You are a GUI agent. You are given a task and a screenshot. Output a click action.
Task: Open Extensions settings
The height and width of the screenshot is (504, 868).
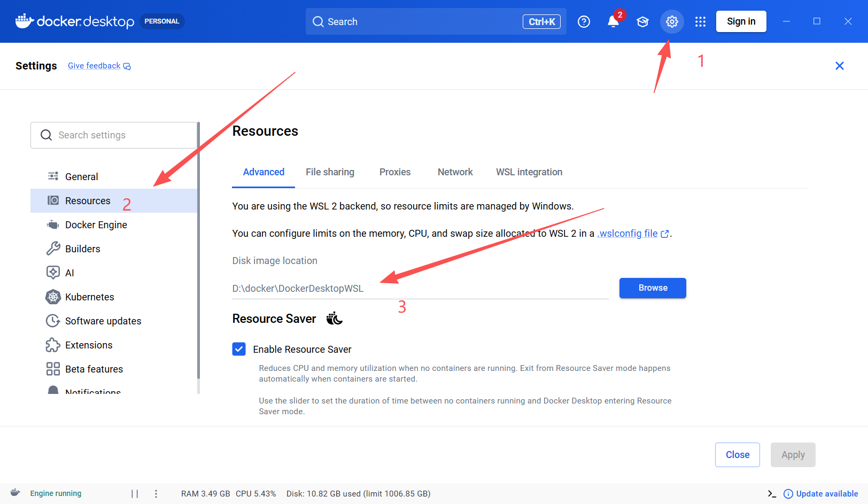pos(114,345)
